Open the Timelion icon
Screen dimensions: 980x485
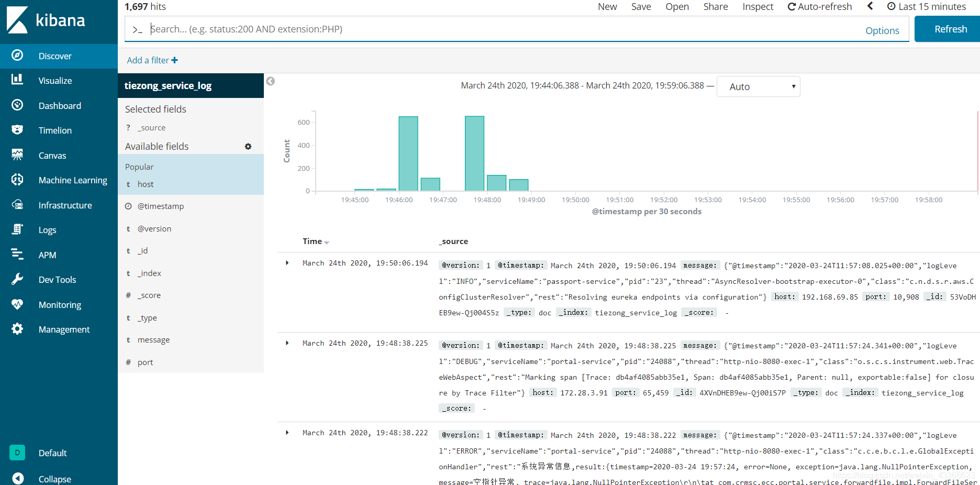point(17,130)
